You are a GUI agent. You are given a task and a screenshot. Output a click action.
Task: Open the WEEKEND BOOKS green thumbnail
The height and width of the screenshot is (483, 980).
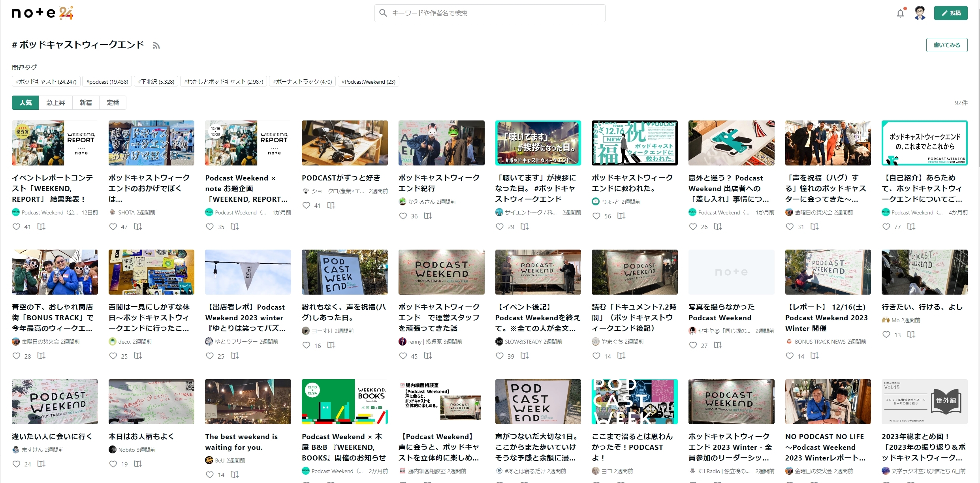tap(344, 402)
